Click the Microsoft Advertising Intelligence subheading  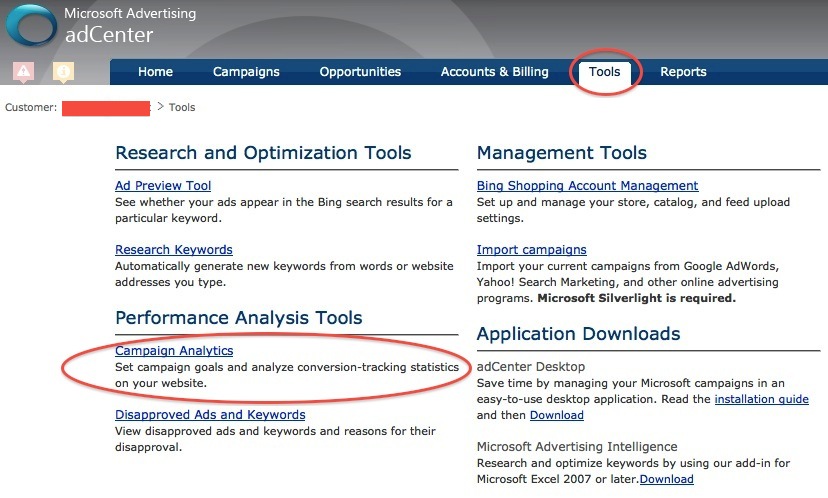pos(577,447)
